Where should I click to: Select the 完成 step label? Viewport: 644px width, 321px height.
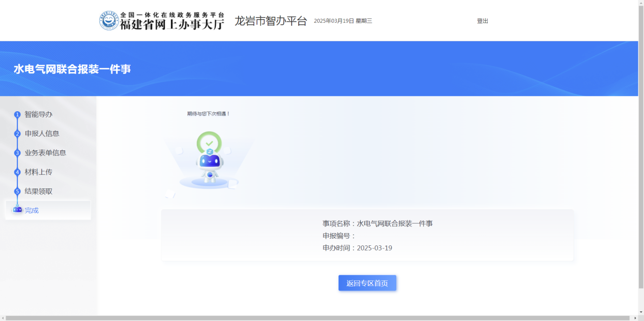pyautogui.click(x=32, y=210)
